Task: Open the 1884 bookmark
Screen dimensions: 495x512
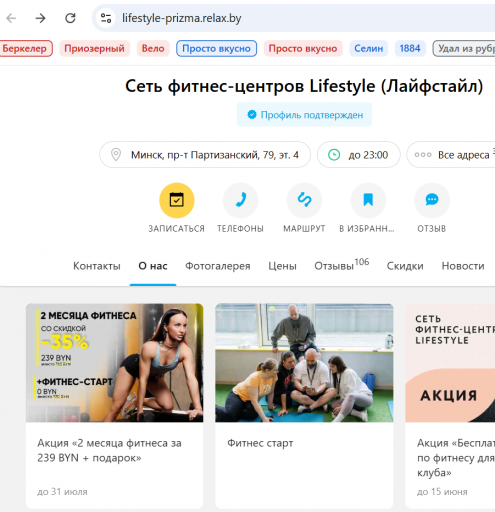Action: 410,49
